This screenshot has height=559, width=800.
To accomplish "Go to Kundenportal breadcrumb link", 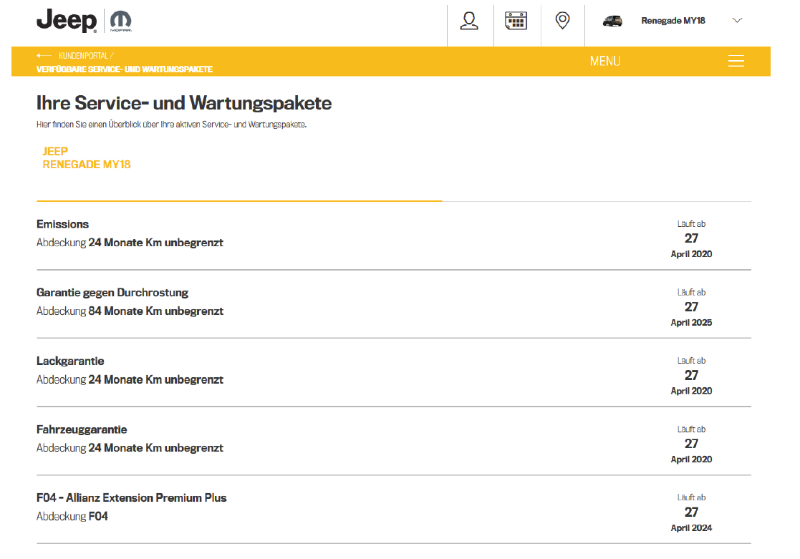I will tap(86, 55).
